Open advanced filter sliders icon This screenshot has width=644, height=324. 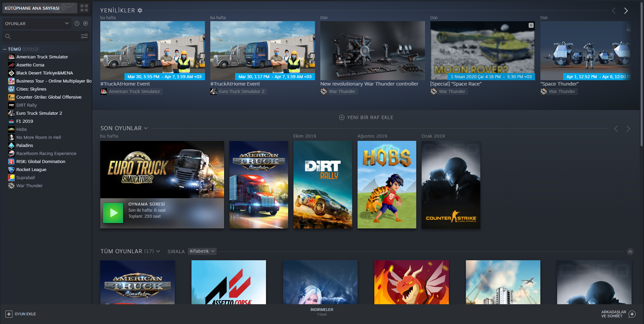pos(84,36)
